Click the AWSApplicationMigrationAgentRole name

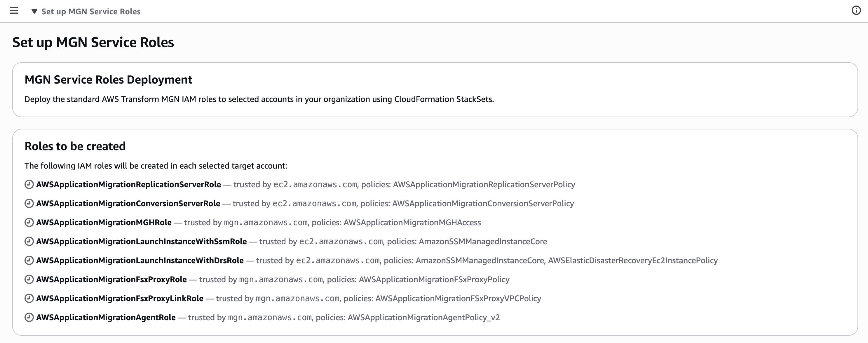tap(106, 317)
